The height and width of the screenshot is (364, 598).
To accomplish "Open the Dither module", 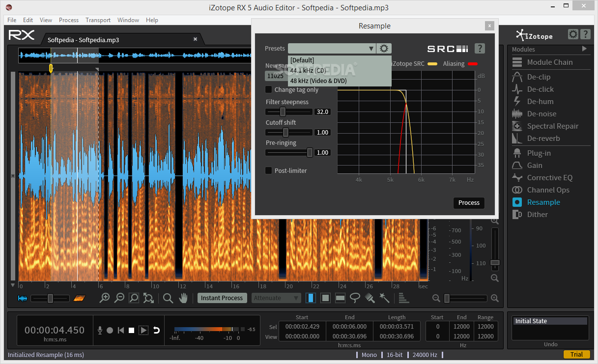I will coord(538,215).
